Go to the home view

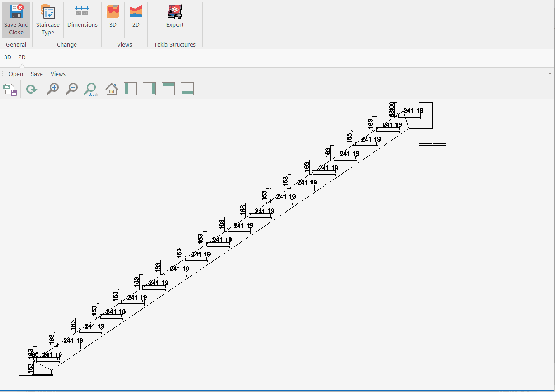(111, 89)
